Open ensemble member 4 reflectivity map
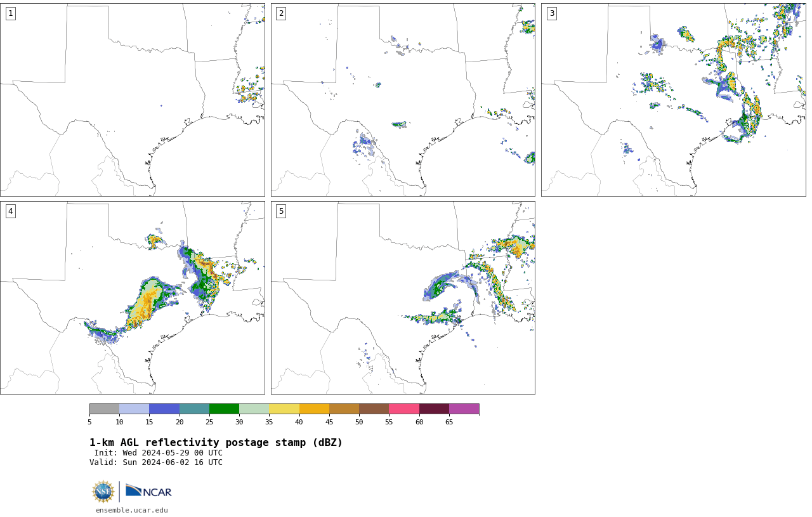The height and width of the screenshot is (517, 812). tap(133, 298)
